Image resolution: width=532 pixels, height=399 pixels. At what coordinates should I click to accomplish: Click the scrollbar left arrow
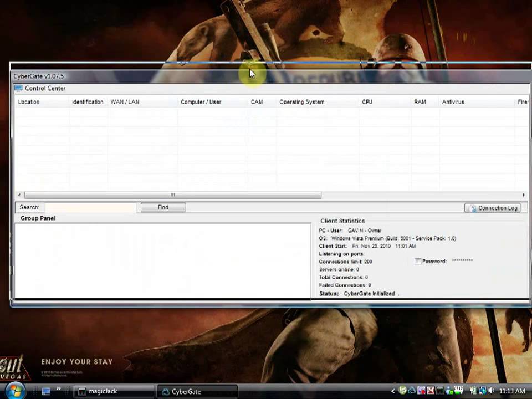[x=19, y=195]
